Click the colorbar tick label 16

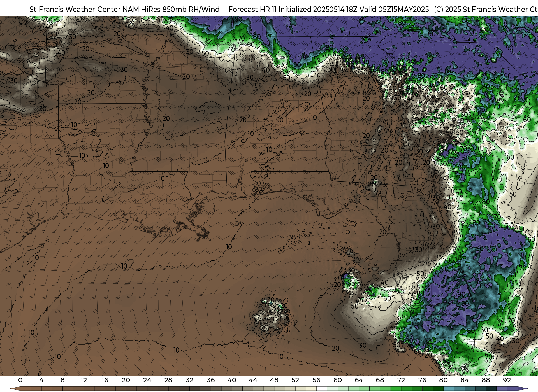(105, 380)
